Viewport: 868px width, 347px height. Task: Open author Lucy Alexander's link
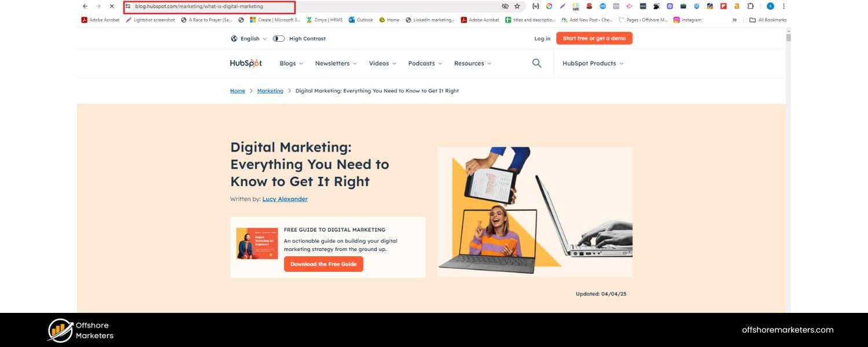[285, 199]
